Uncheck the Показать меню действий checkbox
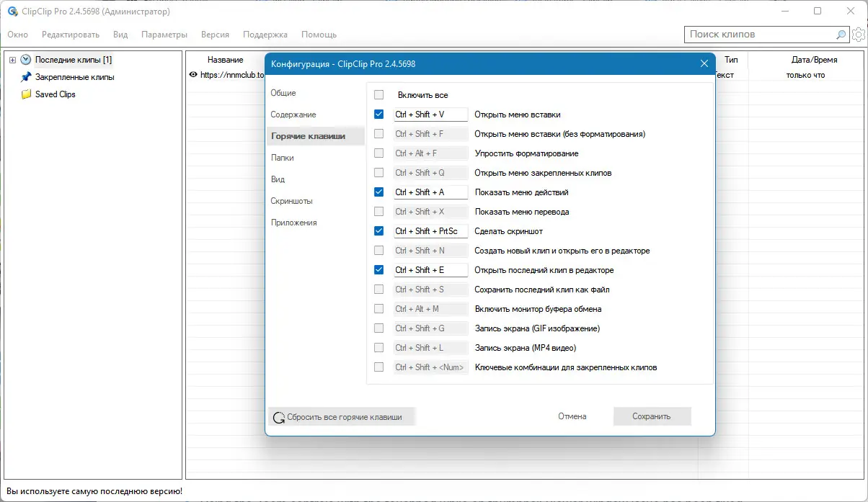Image resolution: width=868 pixels, height=502 pixels. (379, 192)
